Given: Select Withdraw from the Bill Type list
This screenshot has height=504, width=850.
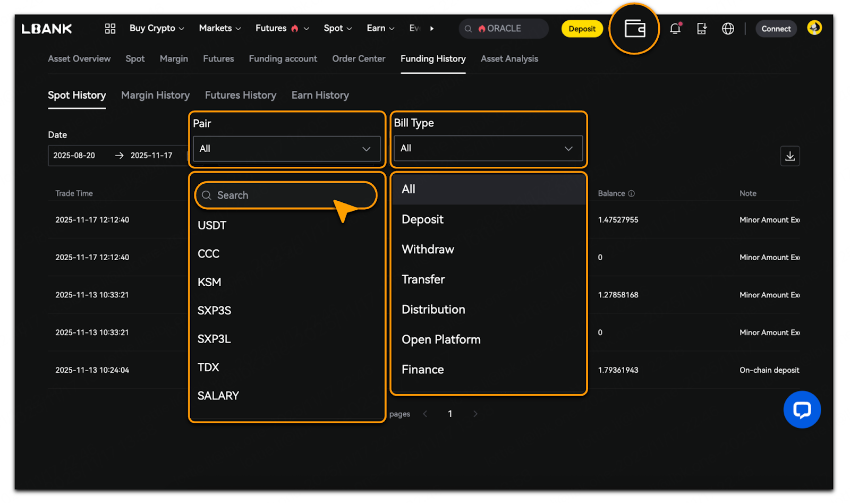Looking at the screenshot, I should click(x=428, y=250).
